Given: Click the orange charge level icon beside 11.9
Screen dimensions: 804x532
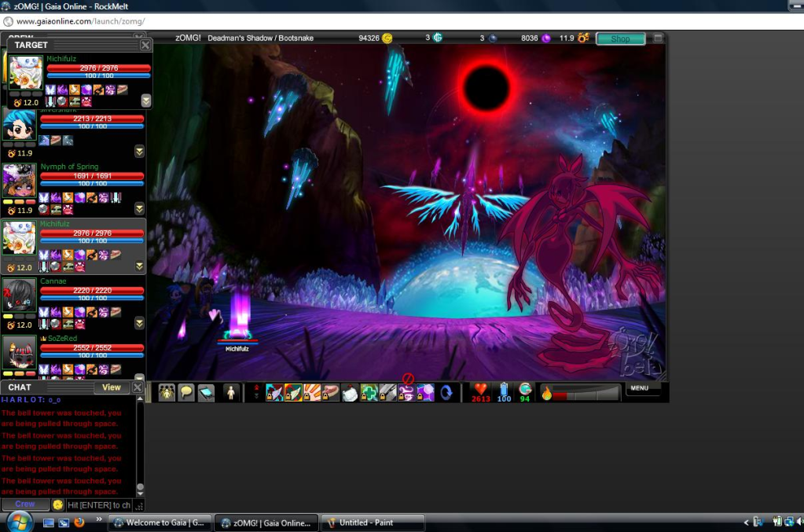Looking at the screenshot, I should point(583,38).
